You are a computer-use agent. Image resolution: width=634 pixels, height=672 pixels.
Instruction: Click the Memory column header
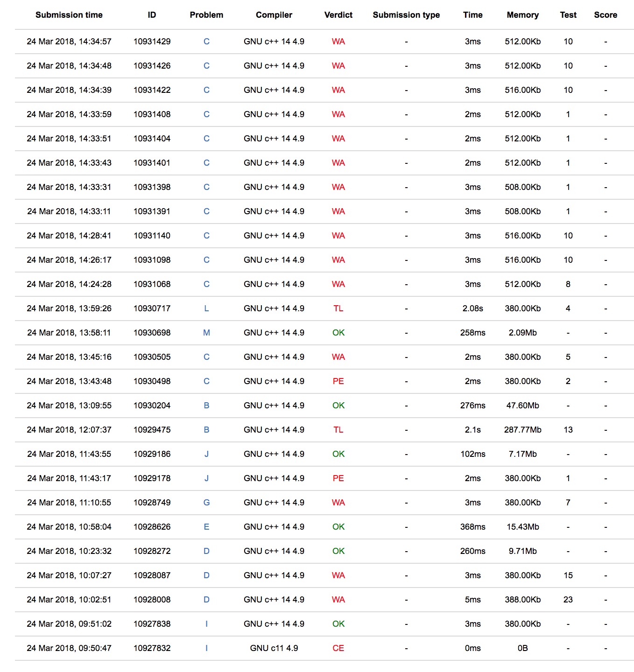(x=522, y=15)
